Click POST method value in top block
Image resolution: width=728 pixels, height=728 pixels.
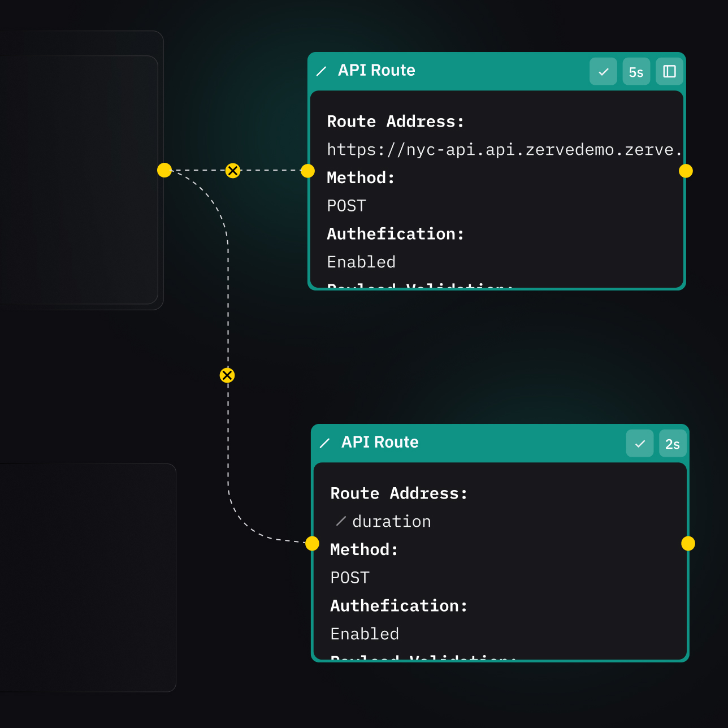(x=346, y=206)
